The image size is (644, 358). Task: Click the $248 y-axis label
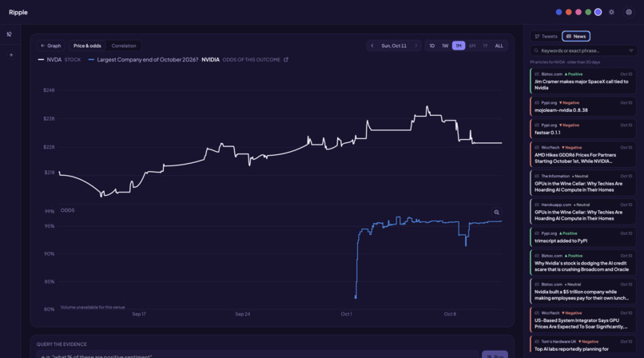(49, 90)
